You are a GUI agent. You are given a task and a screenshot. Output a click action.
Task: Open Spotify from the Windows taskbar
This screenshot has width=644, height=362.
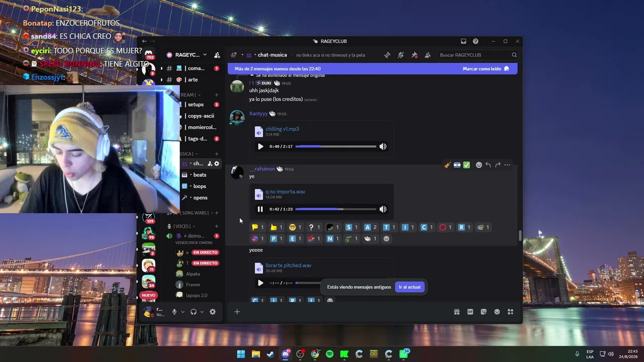(330, 354)
